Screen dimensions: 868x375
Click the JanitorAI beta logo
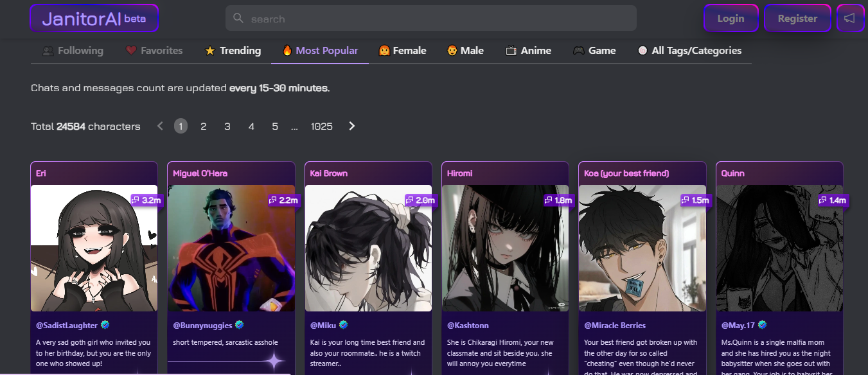coord(94,19)
